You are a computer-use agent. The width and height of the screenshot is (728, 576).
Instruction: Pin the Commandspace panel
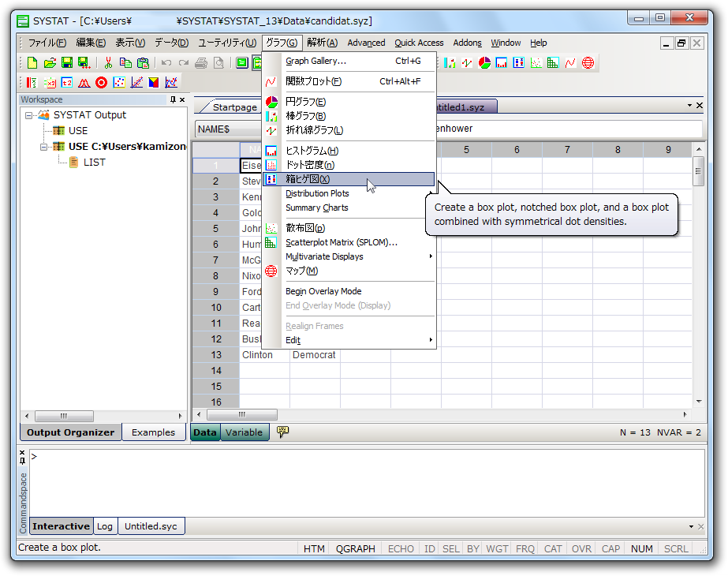[22, 461]
